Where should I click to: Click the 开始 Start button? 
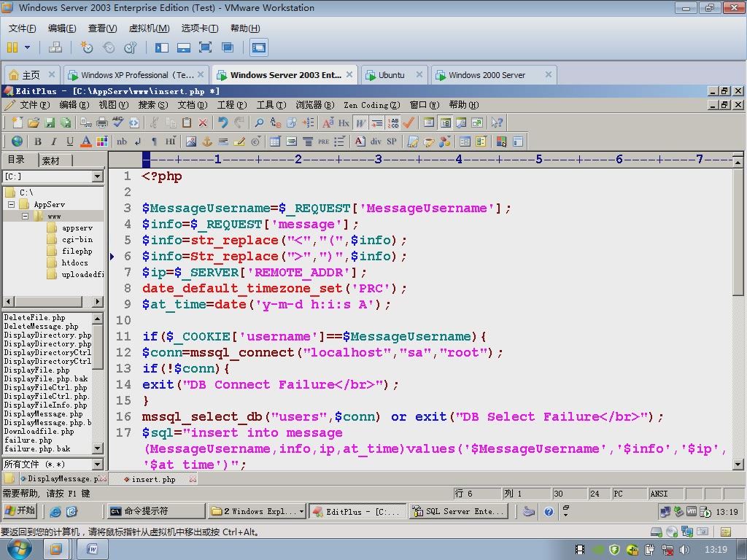point(20,511)
